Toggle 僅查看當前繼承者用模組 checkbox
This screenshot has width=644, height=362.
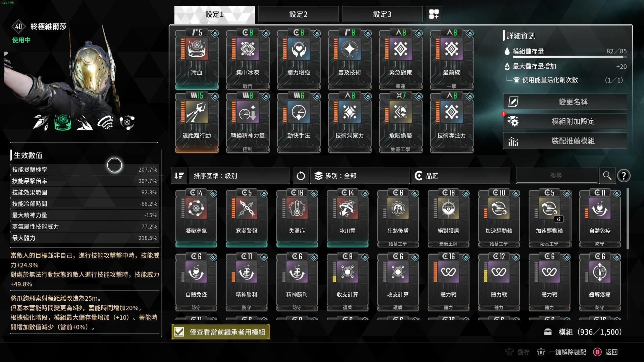click(179, 332)
